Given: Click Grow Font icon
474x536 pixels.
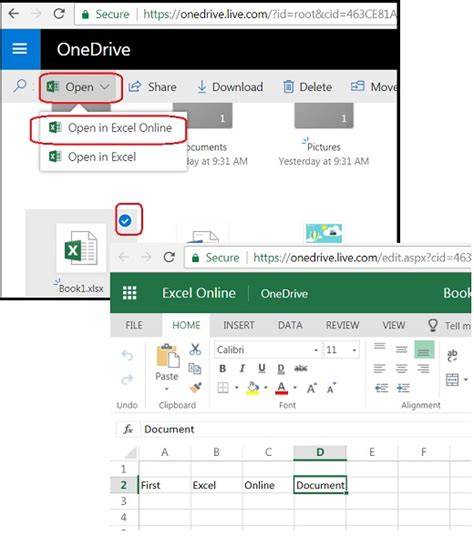Looking at the screenshot, I should 312,388.
